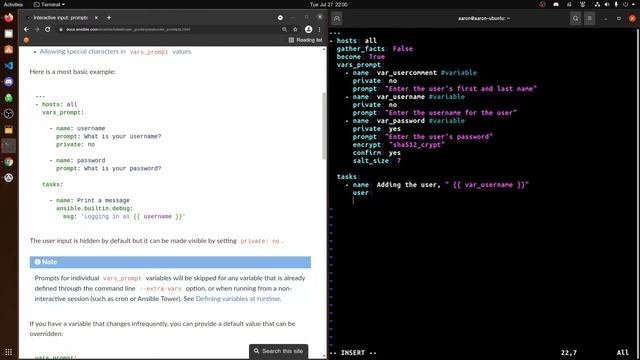Click 'become: True' line in terminal
Viewport: 640px width, 360px height.
[x=361, y=57]
